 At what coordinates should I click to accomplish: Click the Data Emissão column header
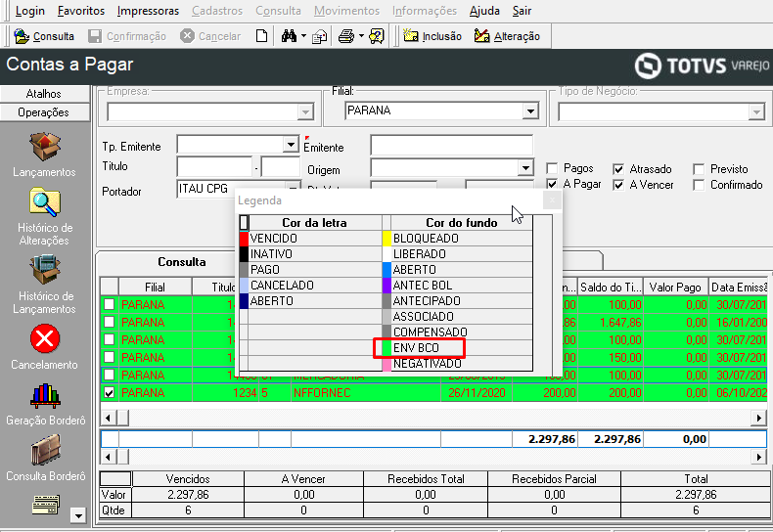tap(739, 288)
